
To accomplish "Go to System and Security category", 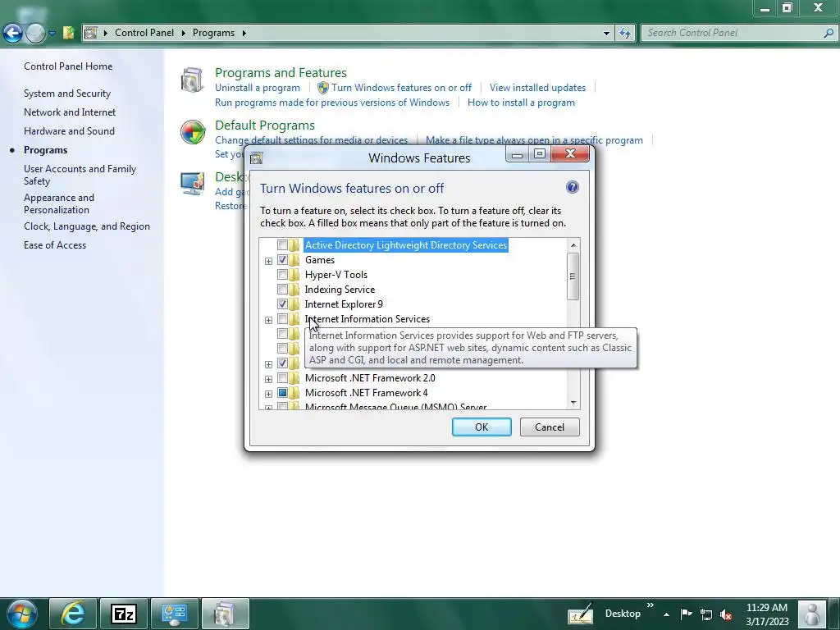I will tap(67, 94).
